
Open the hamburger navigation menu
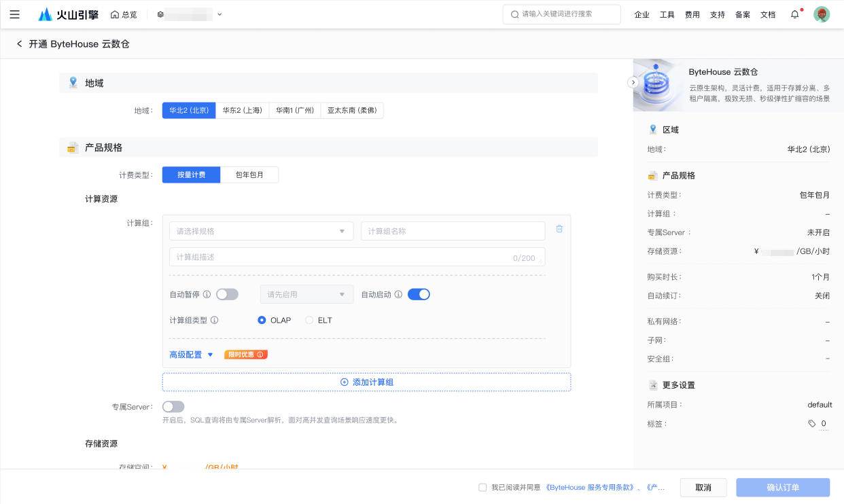(x=14, y=14)
